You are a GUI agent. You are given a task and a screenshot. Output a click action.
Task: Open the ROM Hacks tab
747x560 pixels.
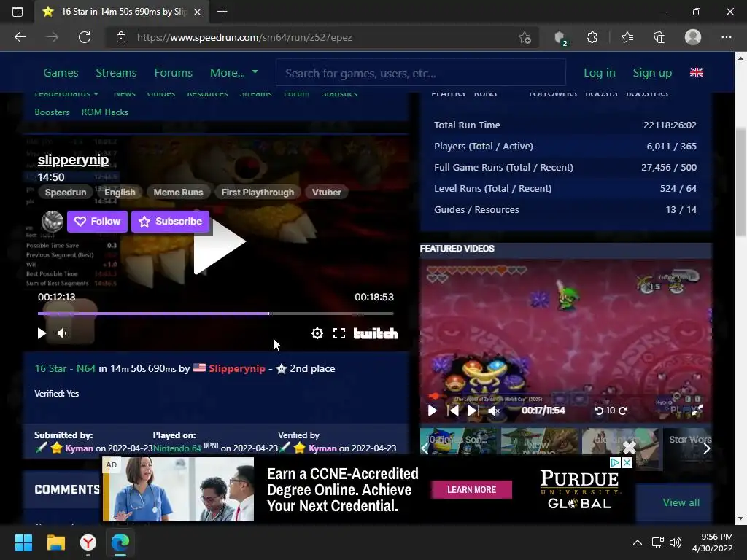(x=105, y=112)
